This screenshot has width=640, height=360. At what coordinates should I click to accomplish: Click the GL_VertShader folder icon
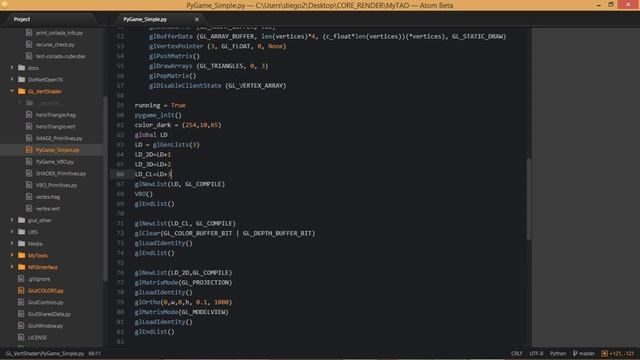point(22,91)
